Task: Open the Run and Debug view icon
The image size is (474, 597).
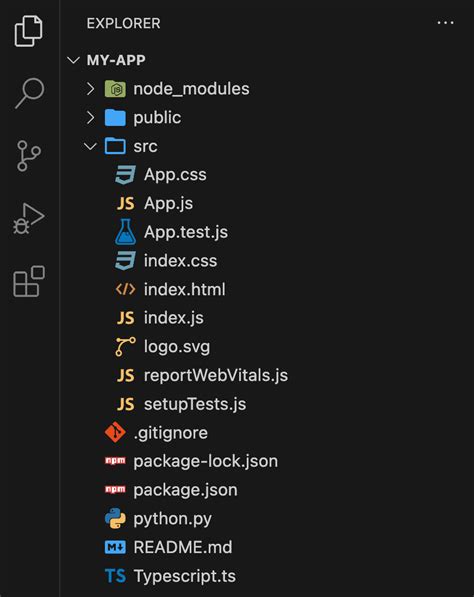Action: point(29,219)
